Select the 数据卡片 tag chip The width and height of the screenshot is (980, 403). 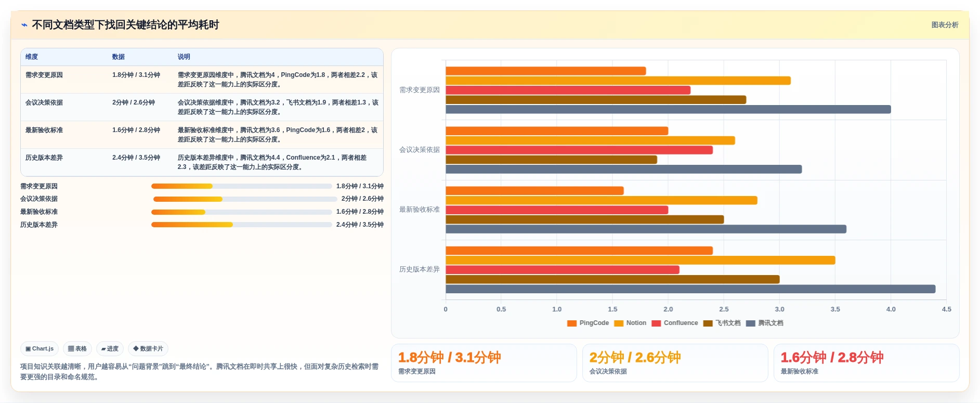click(x=148, y=349)
